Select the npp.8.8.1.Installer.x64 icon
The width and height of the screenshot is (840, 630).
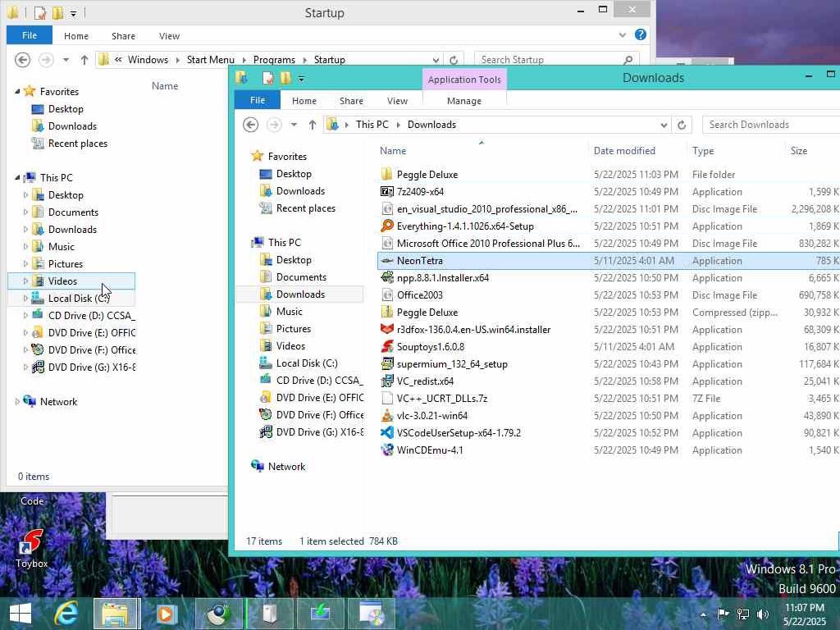click(x=387, y=277)
